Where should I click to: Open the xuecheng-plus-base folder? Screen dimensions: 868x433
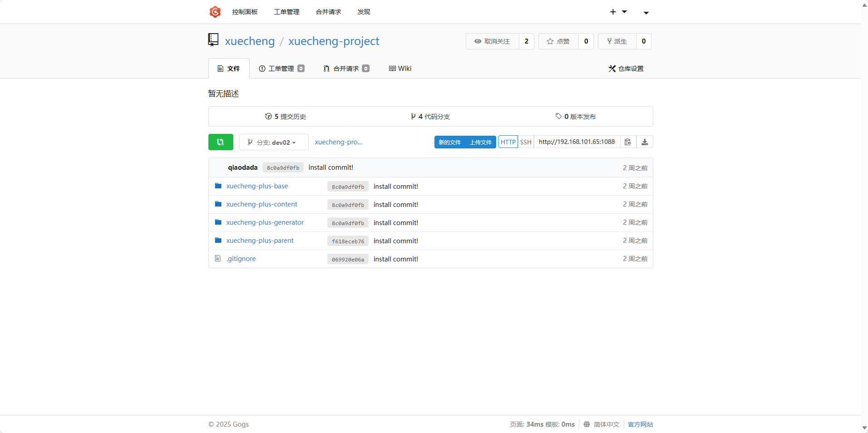pyautogui.click(x=257, y=186)
